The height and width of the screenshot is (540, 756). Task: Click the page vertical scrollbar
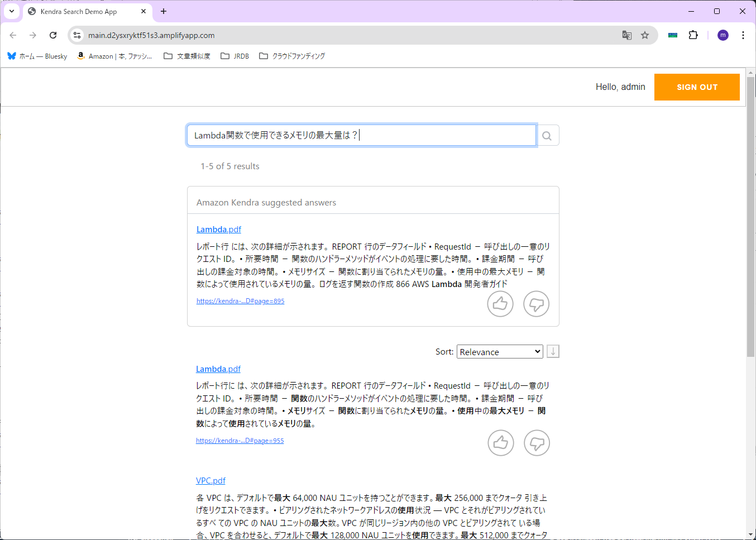[751, 217]
